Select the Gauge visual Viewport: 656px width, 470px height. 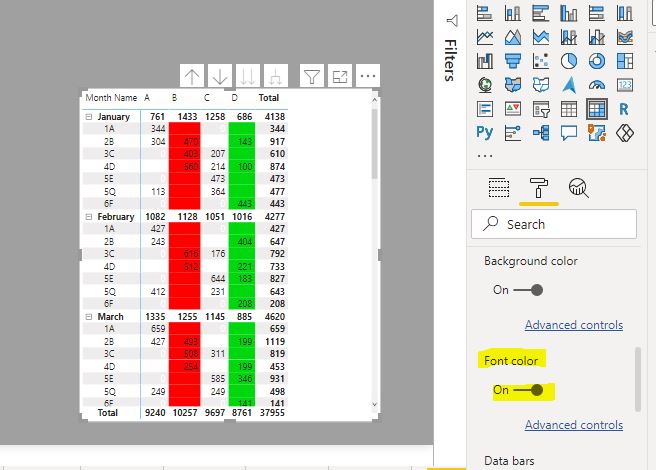click(597, 85)
